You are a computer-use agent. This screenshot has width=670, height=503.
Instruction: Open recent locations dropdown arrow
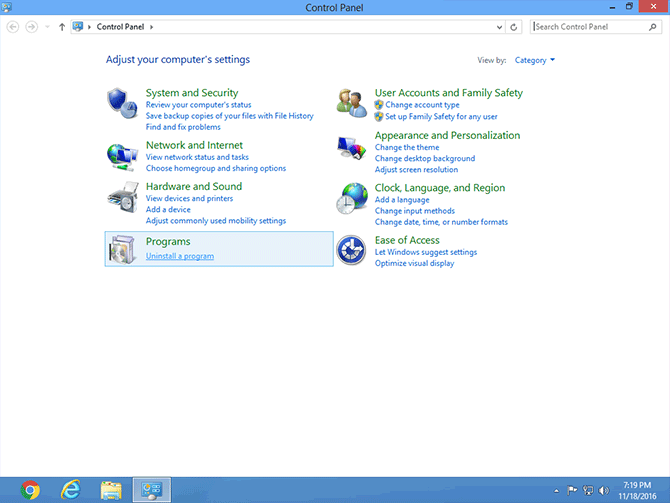tap(47, 27)
